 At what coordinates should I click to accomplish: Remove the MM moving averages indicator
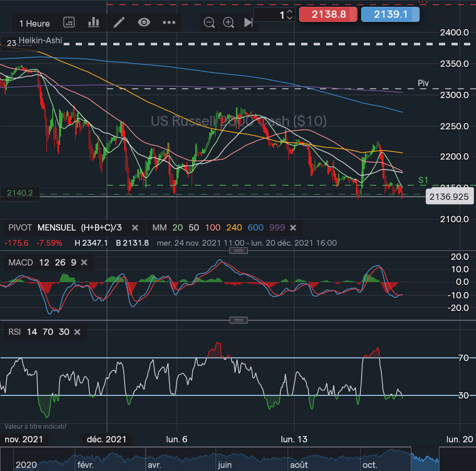click(293, 227)
